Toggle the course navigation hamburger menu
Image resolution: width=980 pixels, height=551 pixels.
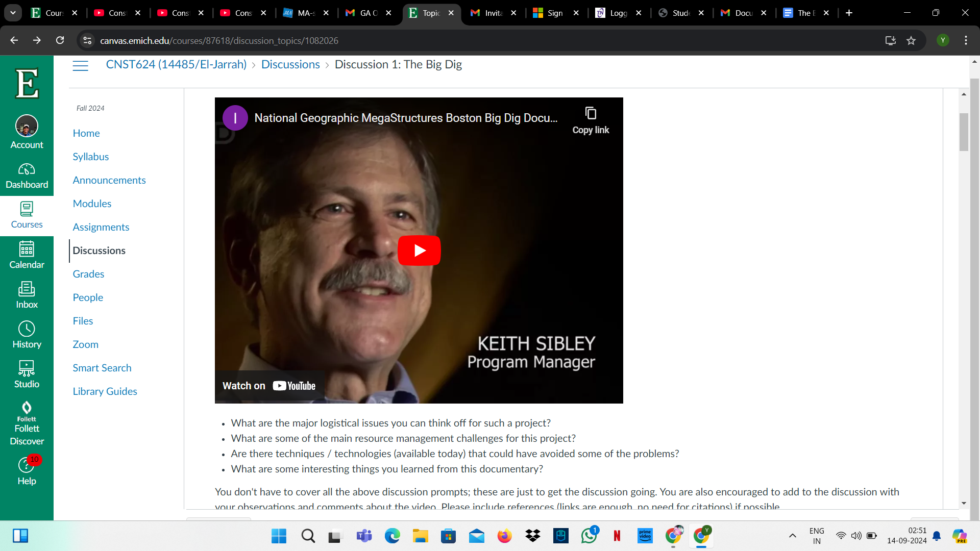[80, 65]
